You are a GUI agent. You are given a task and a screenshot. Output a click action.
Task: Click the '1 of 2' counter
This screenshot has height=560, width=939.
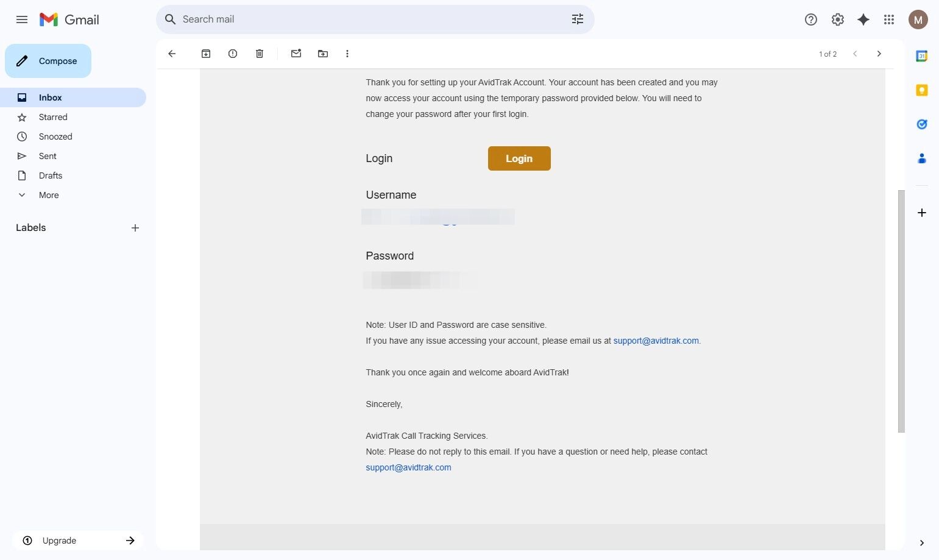pos(827,54)
